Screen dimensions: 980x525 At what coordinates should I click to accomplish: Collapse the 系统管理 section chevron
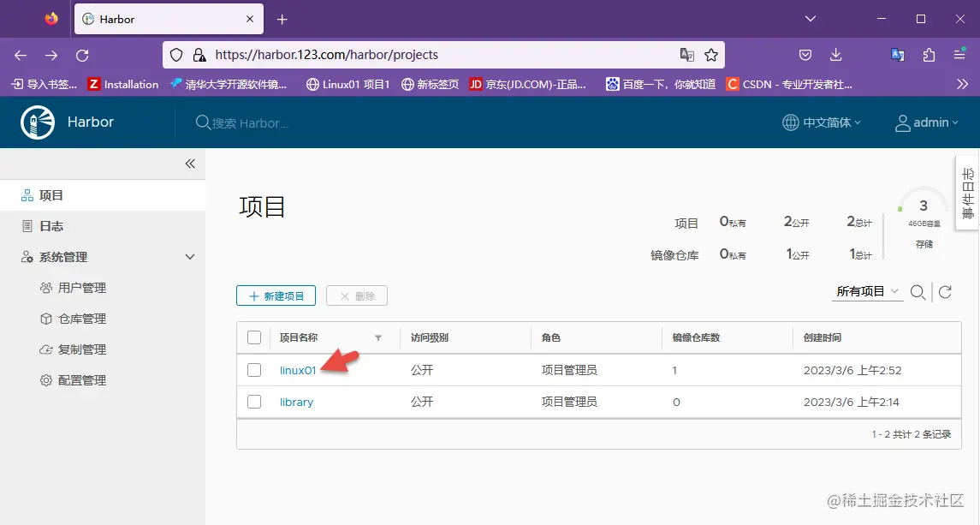click(190, 257)
